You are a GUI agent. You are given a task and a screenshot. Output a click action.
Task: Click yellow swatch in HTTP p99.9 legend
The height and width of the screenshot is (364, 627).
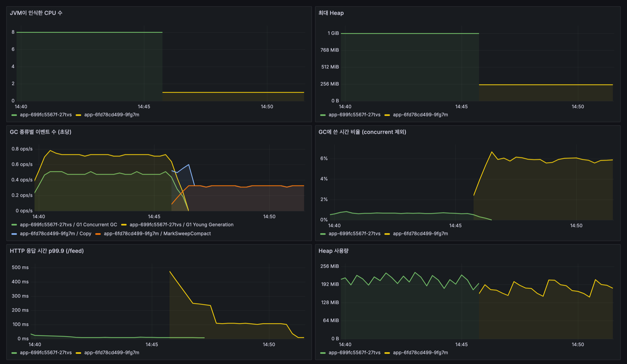click(78, 353)
